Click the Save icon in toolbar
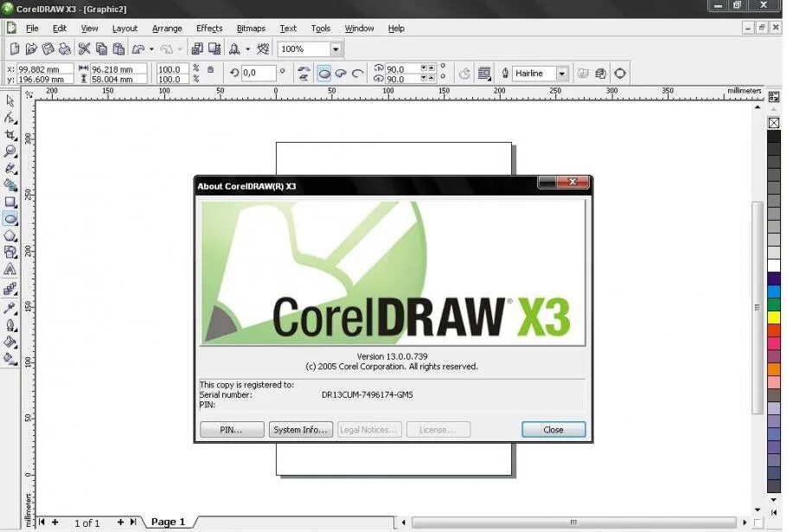 coord(48,48)
